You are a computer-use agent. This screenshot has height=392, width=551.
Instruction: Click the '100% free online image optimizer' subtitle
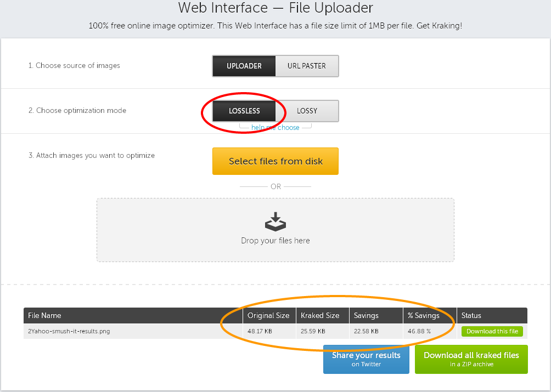coord(275,26)
